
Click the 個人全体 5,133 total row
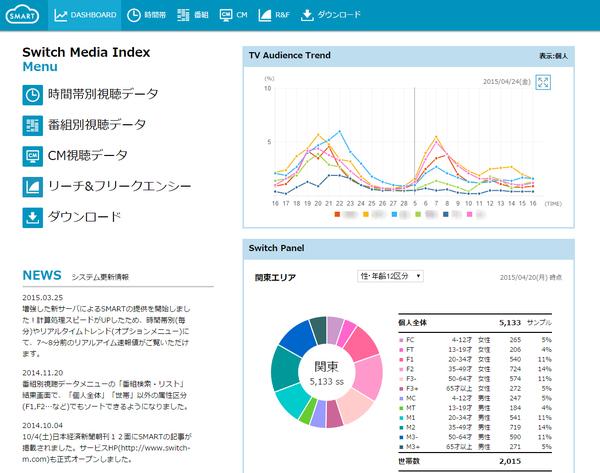[475, 323]
